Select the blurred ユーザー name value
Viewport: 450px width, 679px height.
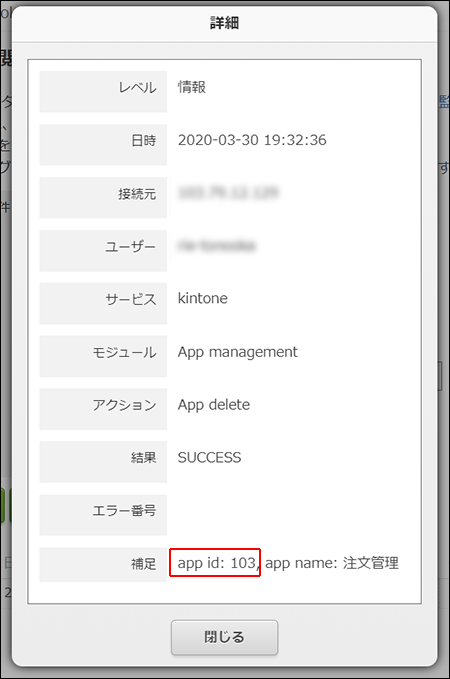(217, 246)
